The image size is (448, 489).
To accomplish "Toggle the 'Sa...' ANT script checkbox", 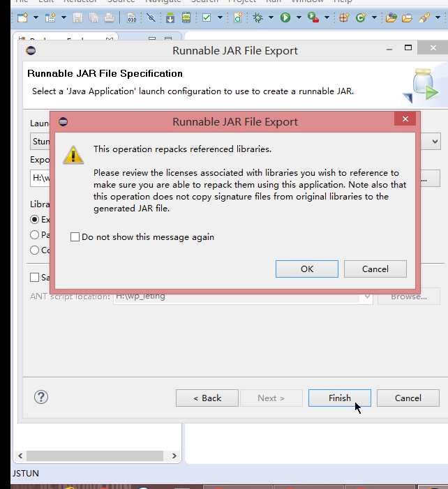I will pos(35,277).
